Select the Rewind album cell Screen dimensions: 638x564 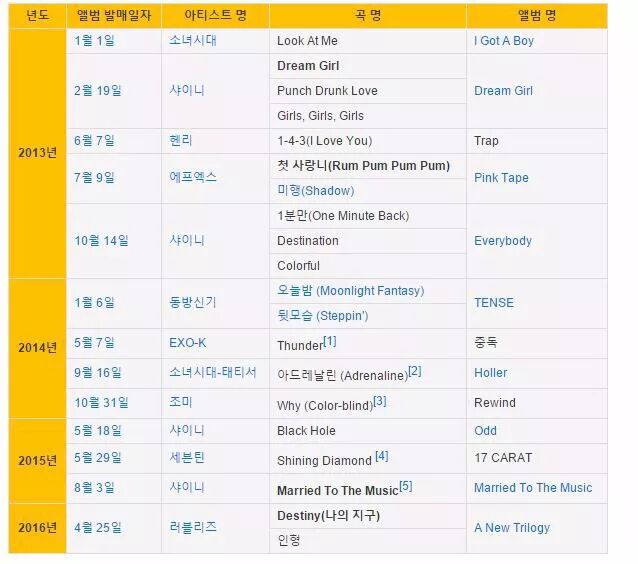[537, 403]
